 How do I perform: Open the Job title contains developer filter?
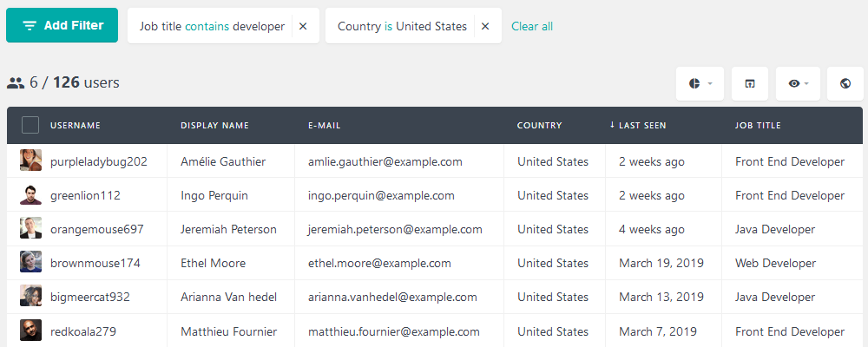coord(212,26)
